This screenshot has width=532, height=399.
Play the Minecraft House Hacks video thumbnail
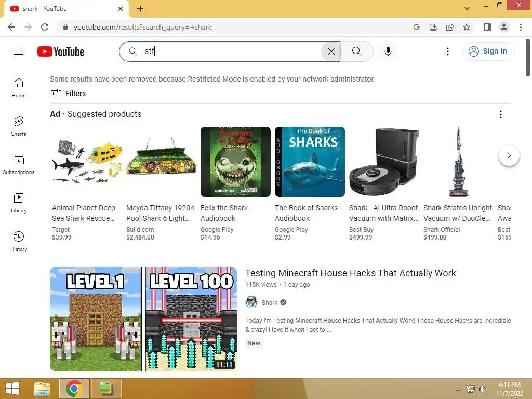(x=143, y=319)
